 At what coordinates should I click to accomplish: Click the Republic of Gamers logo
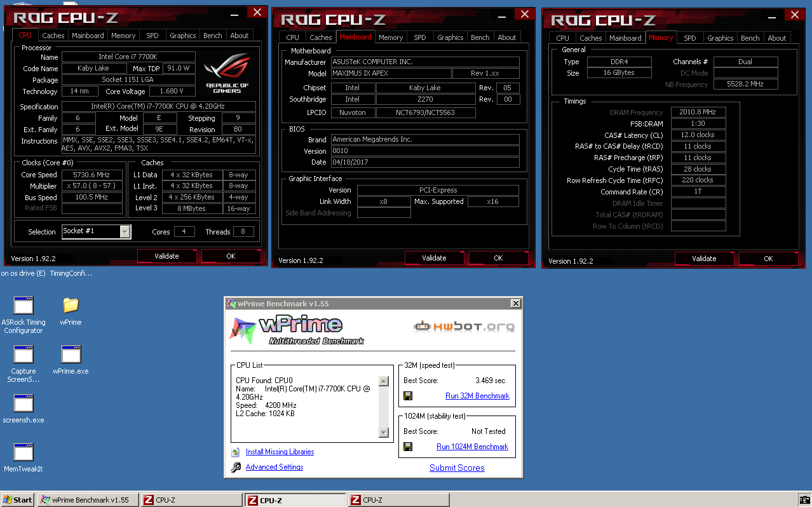(x=227, y=74)
